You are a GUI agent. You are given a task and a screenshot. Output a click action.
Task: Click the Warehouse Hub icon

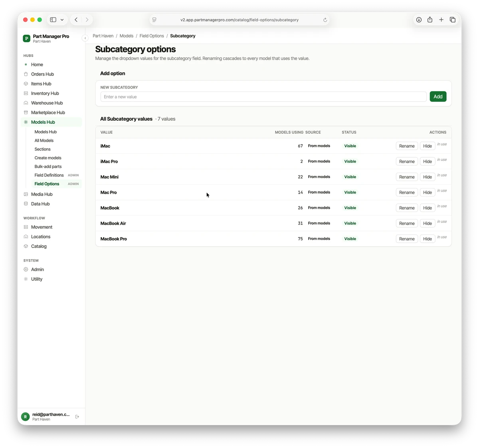coord(26,103)
